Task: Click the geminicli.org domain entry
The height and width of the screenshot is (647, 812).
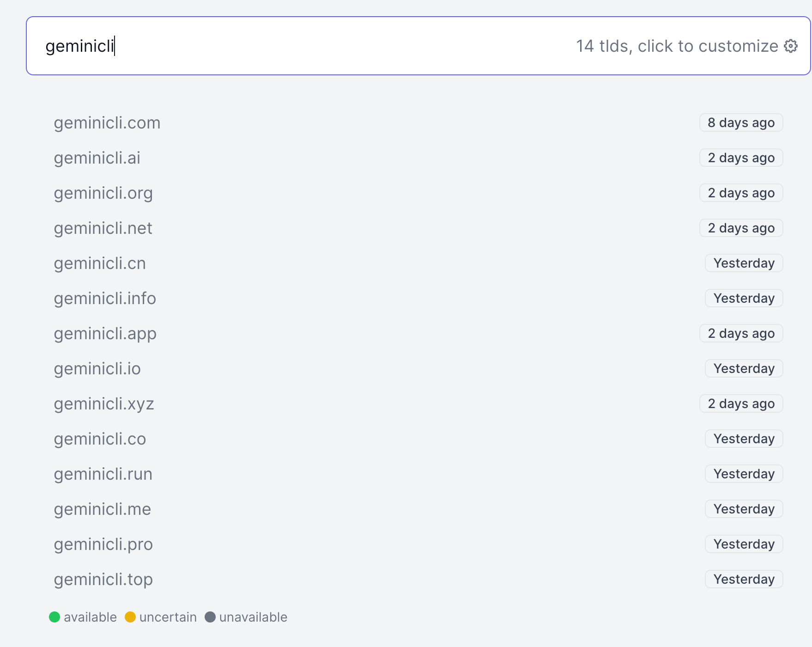Action: coord(103,193)
